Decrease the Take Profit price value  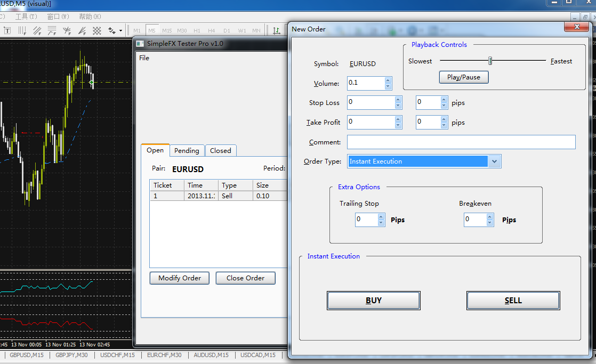pyautogui.click(x=398, y=125)
